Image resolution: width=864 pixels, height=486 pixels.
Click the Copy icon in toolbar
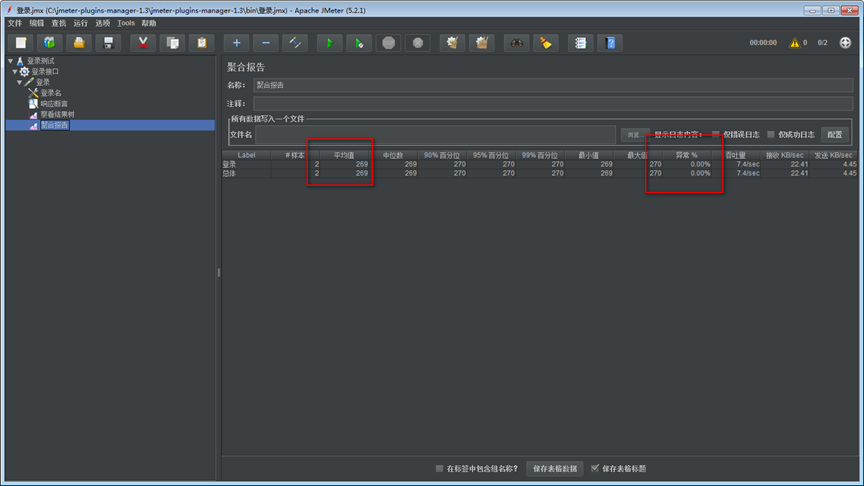point(172,43)
